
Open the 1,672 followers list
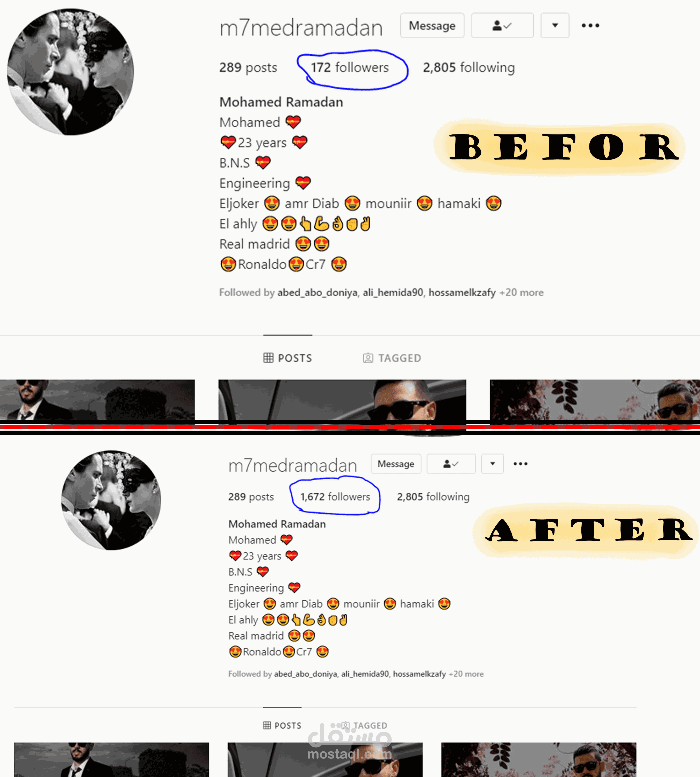(335, 497)
